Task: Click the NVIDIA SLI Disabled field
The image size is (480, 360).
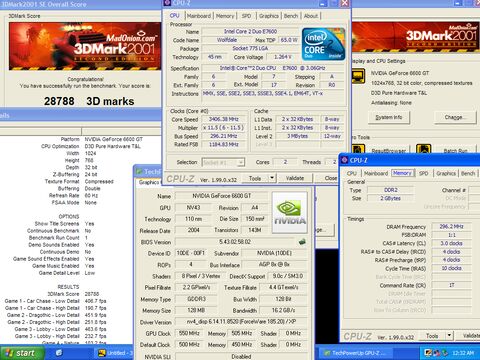Action: pyautogui.click(x=241, y=356)
